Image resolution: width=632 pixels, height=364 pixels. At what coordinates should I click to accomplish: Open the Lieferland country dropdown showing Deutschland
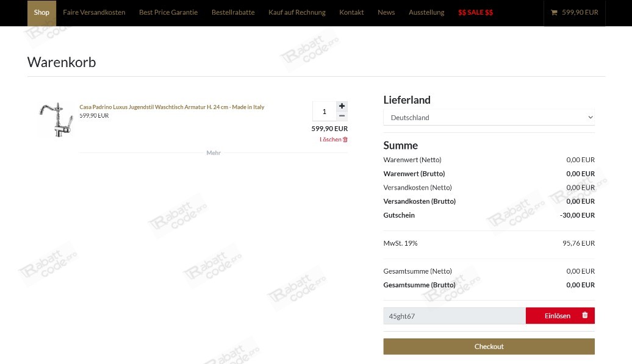click(488, 117)
